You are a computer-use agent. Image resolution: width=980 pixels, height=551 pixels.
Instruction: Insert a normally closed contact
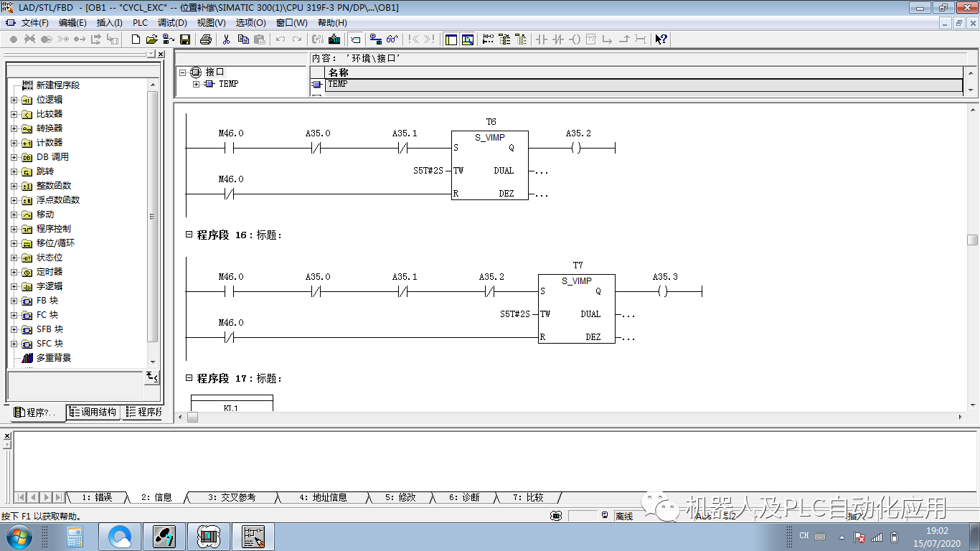pos(558,39)
